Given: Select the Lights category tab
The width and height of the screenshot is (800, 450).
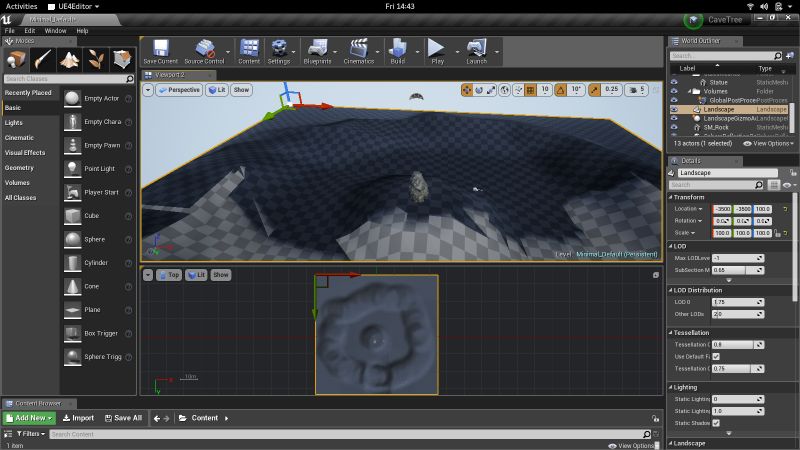Looking at the screenshot, I should [x=14, y=122].
